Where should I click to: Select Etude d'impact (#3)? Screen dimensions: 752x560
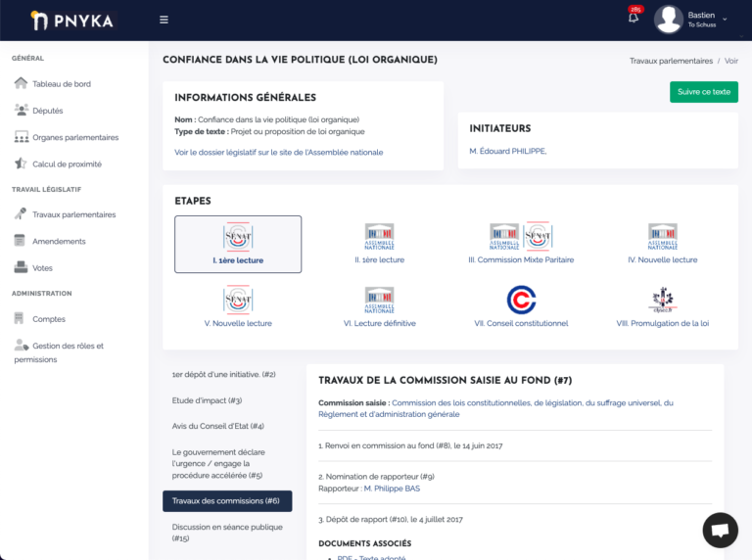click(207, 400)
